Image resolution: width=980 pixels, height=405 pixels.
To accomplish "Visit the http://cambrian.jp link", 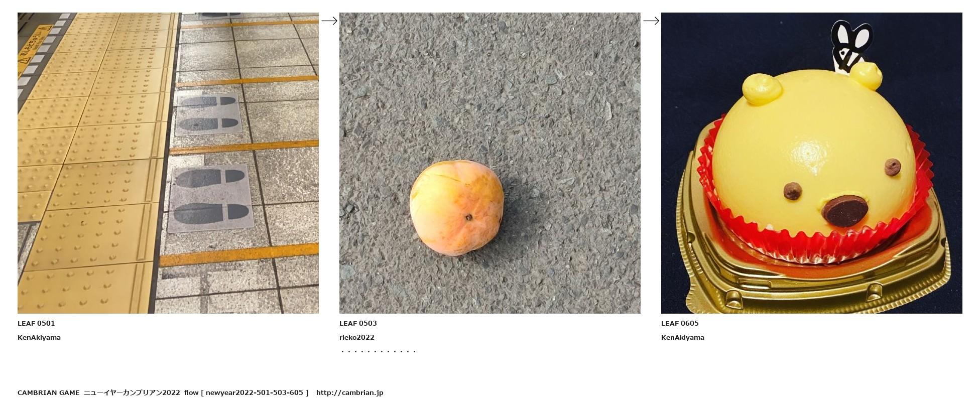I will tap(350, 392).
